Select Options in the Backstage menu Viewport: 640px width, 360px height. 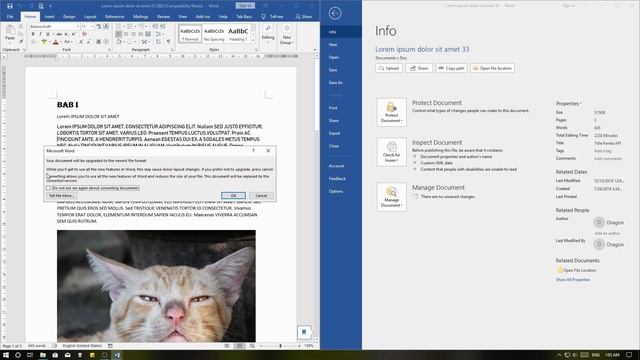[336, 191]
